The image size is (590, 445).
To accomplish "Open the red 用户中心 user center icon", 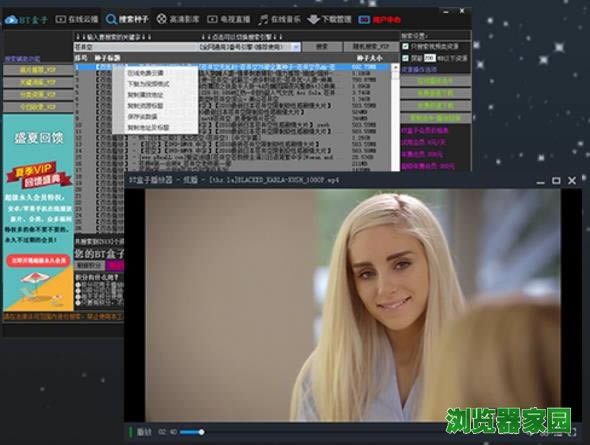I will (364, 20).
